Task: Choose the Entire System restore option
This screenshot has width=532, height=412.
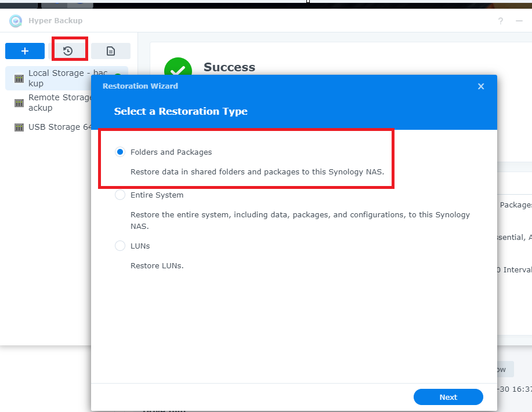Action: (120, 195)
